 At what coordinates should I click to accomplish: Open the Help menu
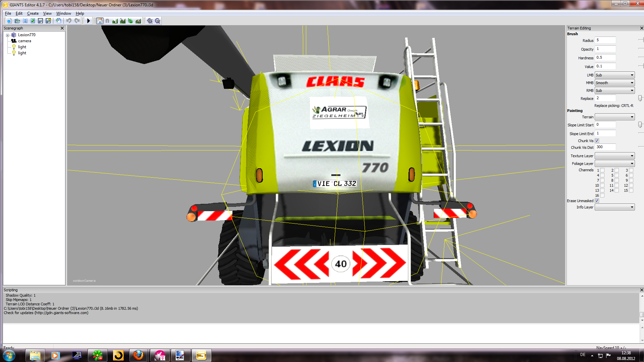[x=80, y=13]
